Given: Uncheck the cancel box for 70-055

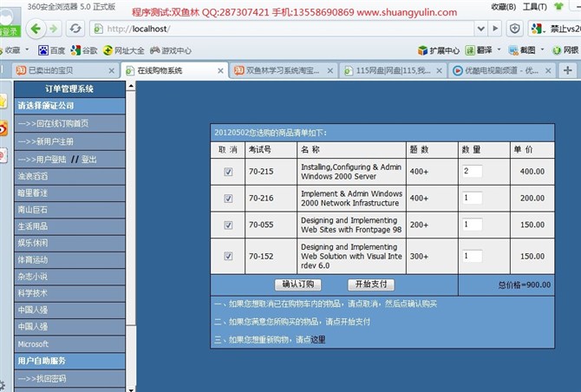Looking at the screenshot, I should coord(228,225).
